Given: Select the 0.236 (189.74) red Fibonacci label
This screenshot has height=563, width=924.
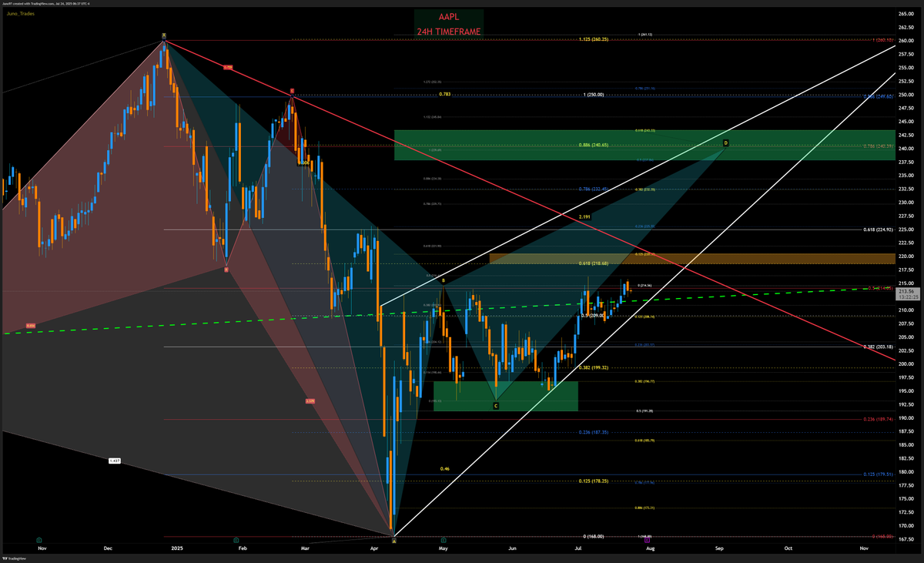Looking at the screenshot, I should 878,420.
